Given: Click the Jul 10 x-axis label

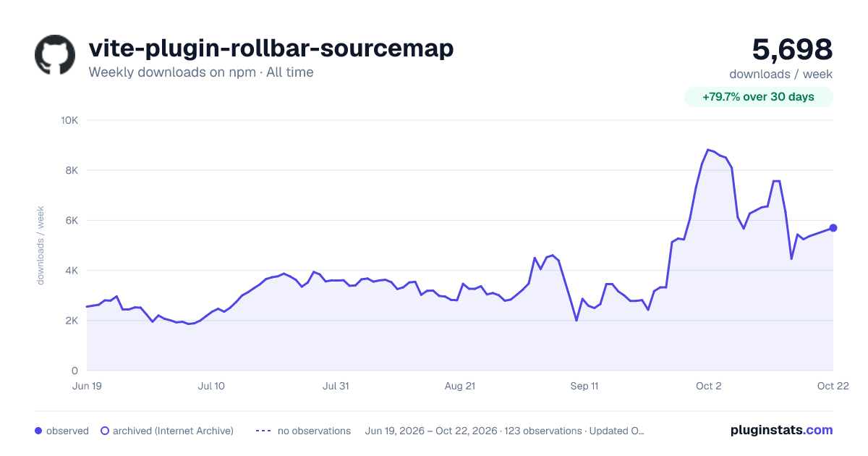Looking at the screenshot, I should pos(211,386).
